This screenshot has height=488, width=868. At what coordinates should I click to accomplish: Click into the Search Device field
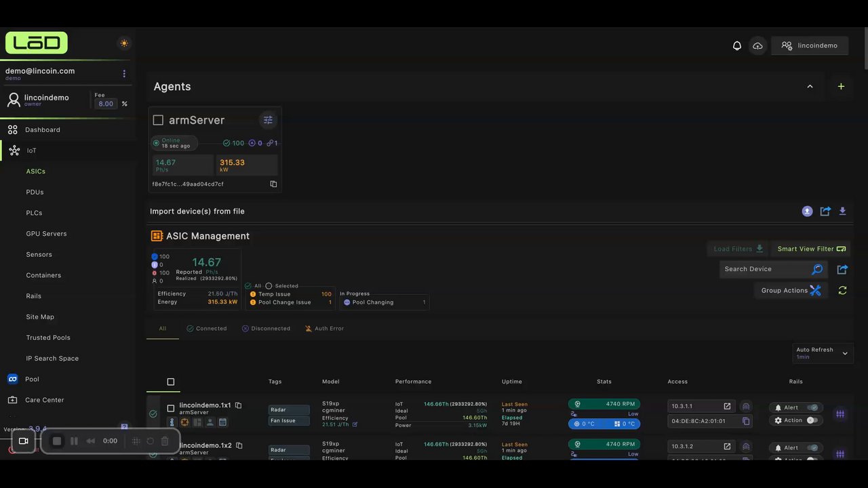[766, 269]
